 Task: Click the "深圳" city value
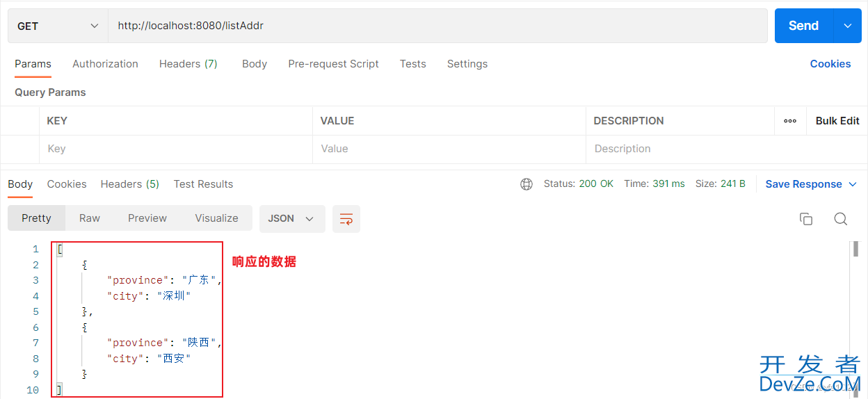pos(174,296)
